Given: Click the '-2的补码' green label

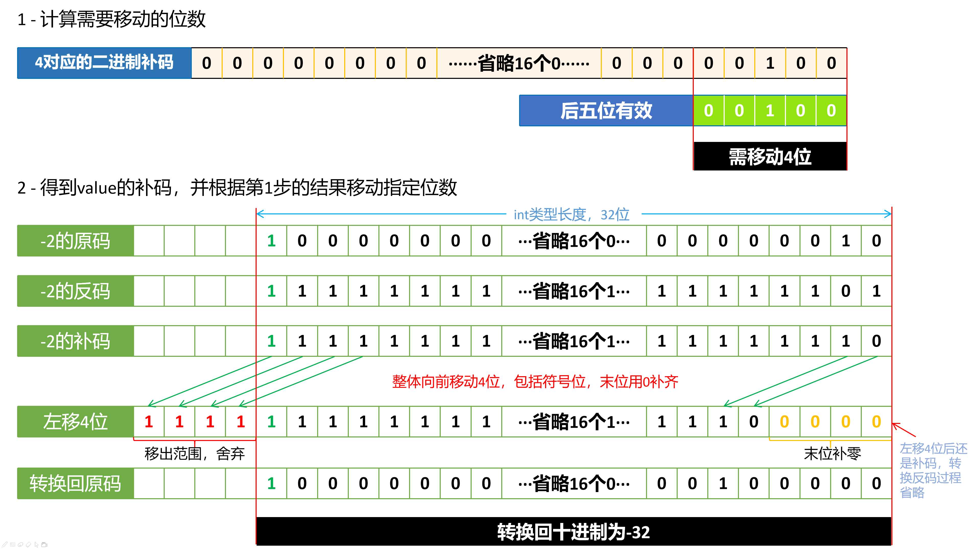Looking at the screenshot, I should [75, 341].
